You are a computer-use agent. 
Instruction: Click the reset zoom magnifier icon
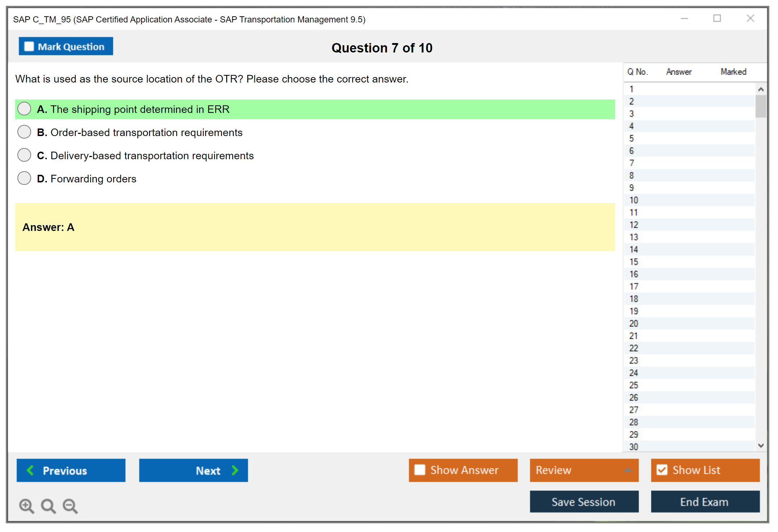tap(48, 506)
